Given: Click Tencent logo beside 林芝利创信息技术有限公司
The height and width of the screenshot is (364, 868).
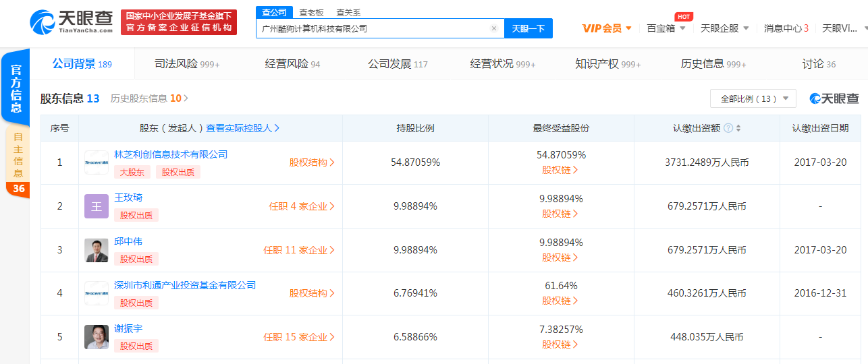Looking at the screenshot, I should [x=97, y=162].
